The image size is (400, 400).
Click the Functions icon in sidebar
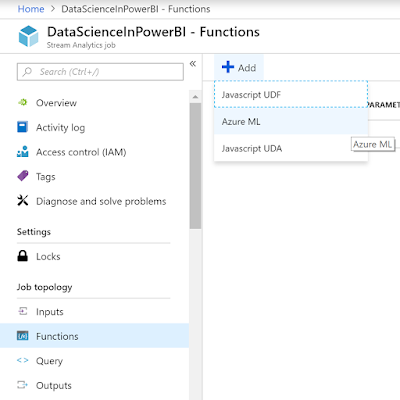(23, 336)
